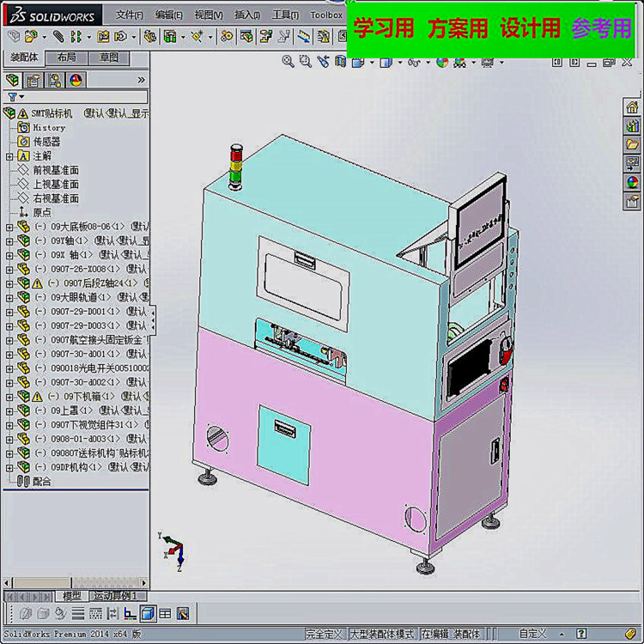Expand the manager panel tabs chevron
Image resolution: width=644 pixels, height=644 pixels.
click(142, 80)
